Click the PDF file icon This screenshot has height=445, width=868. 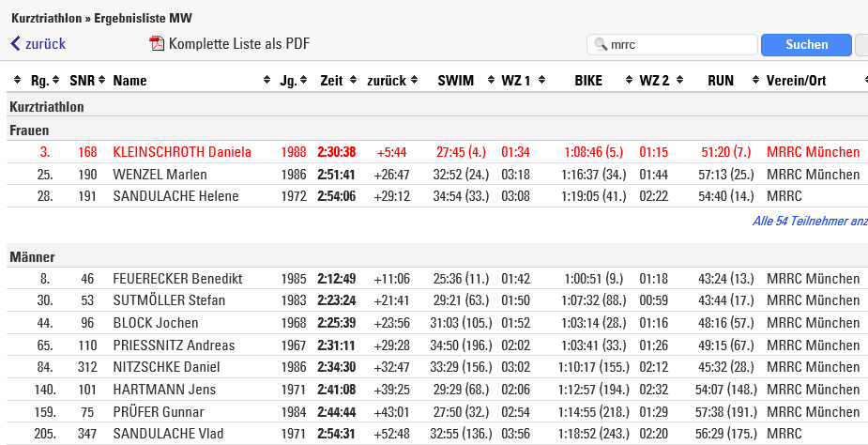coord(157,44)
